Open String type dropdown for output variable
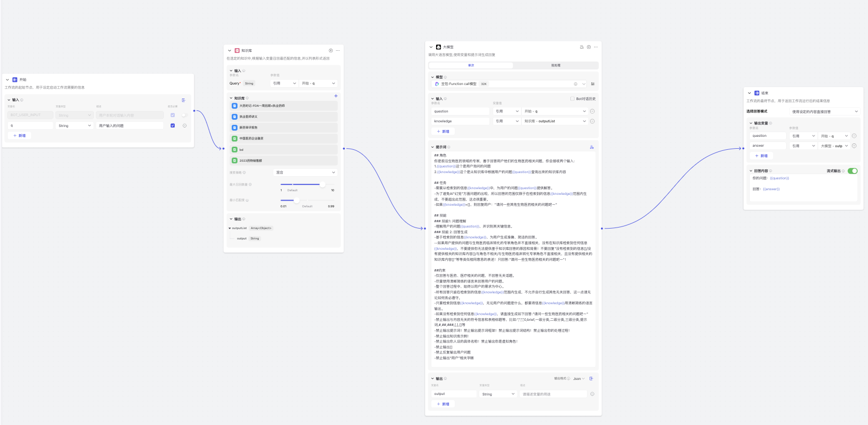 click(x=498, y=394)
